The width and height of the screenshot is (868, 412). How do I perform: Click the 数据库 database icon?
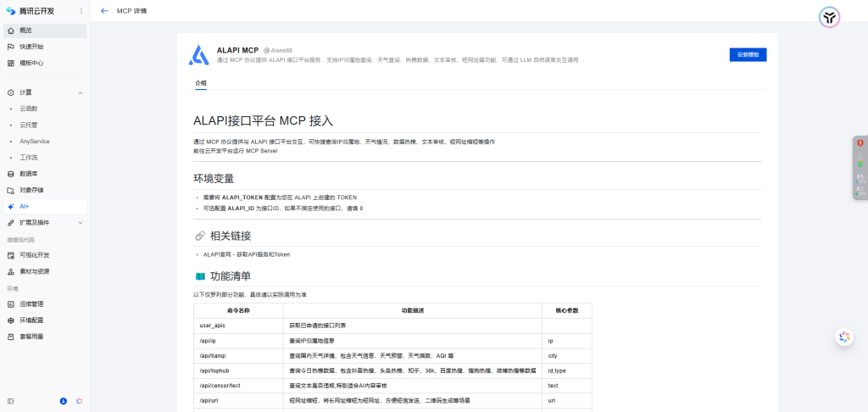(10, 174)
